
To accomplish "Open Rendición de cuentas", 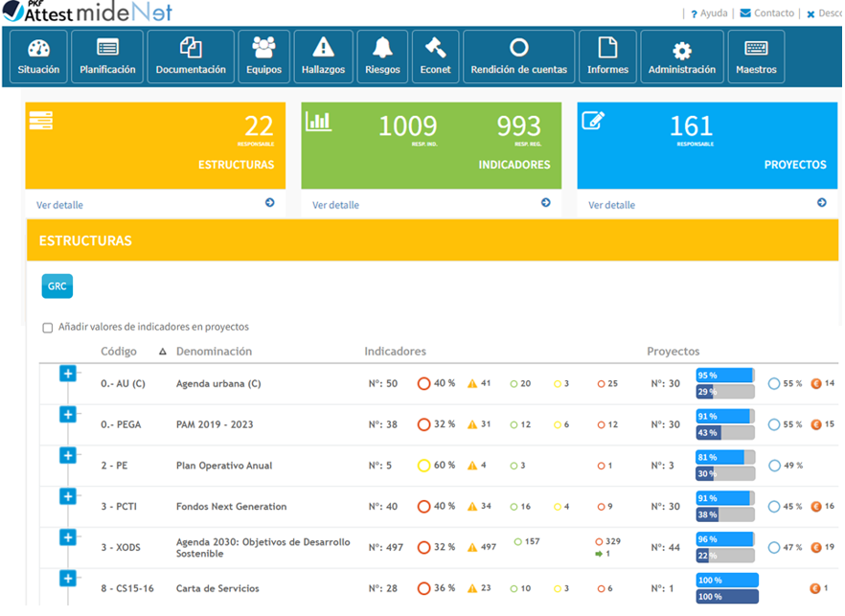I will click(x=519, y=57).
